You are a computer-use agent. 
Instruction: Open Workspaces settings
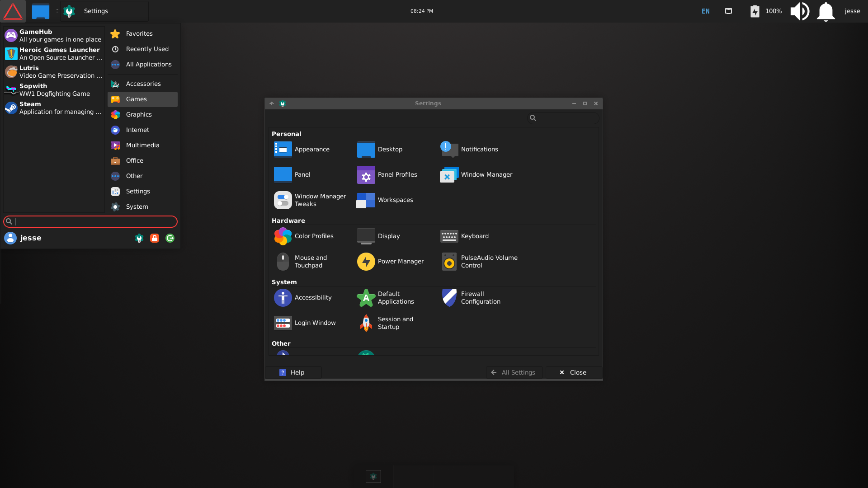(x=385, y=200)
